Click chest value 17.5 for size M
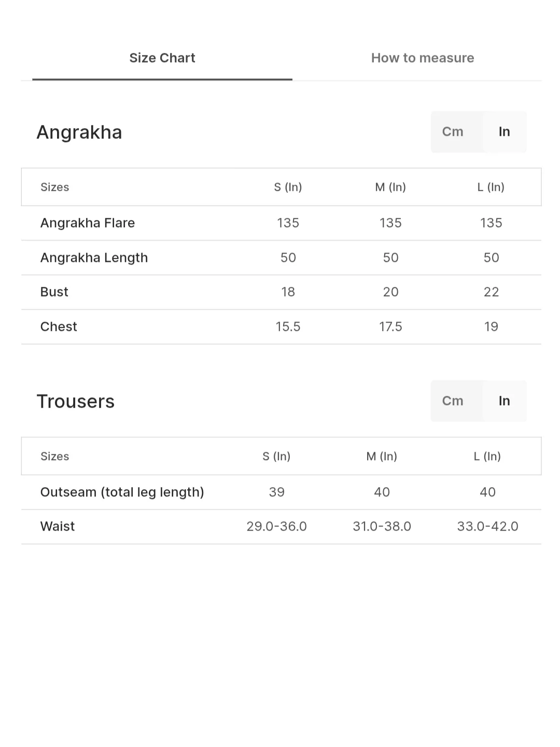Screen dimensions: 560x747 (390, 327)
